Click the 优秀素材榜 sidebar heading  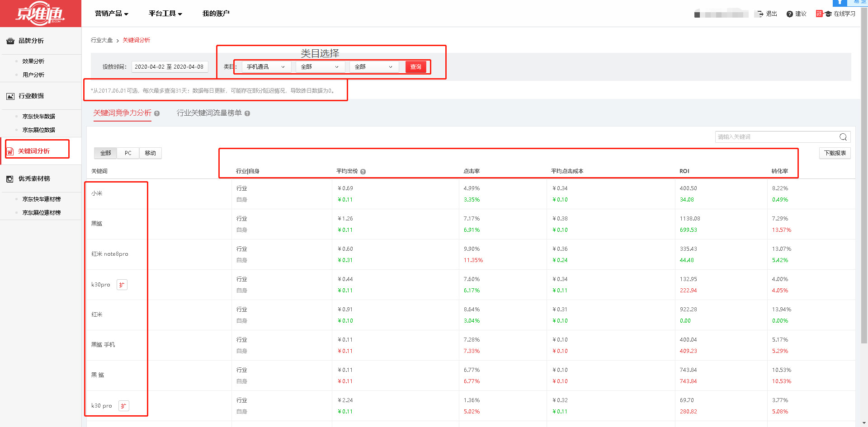34,179
